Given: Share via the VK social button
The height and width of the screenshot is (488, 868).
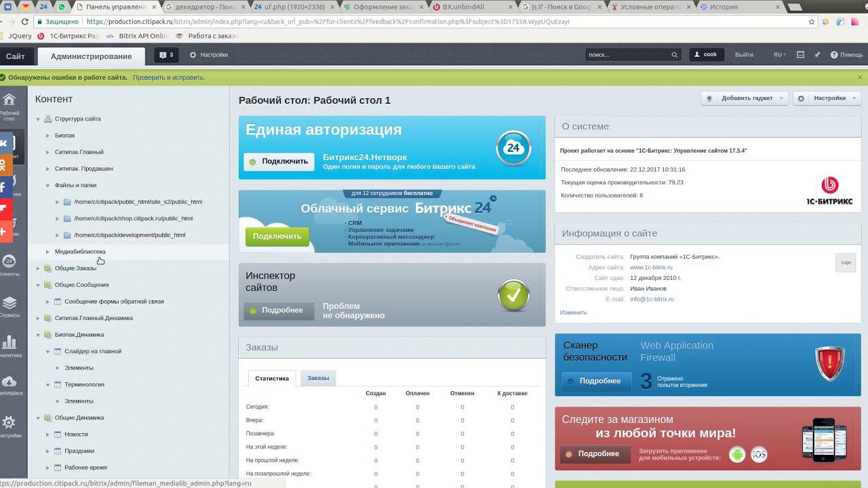Looking at the screenshot, I should (5, 143).
